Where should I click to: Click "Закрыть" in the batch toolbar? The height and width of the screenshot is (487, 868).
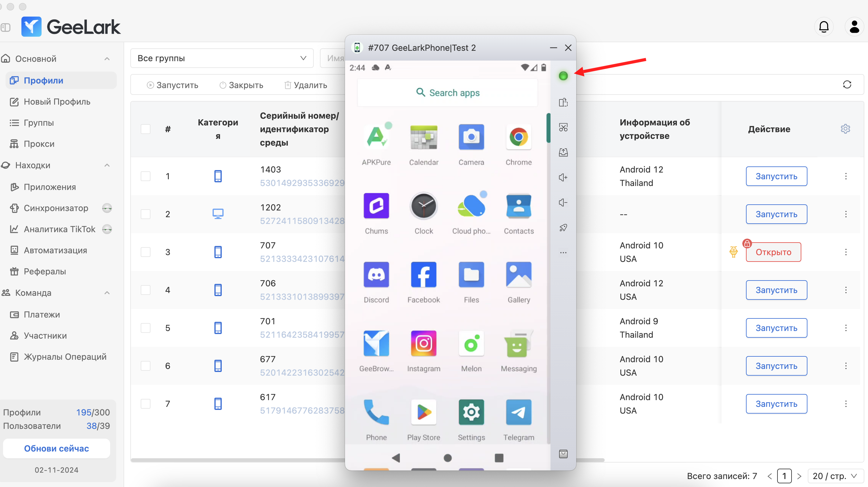click(x=241, y=85)
